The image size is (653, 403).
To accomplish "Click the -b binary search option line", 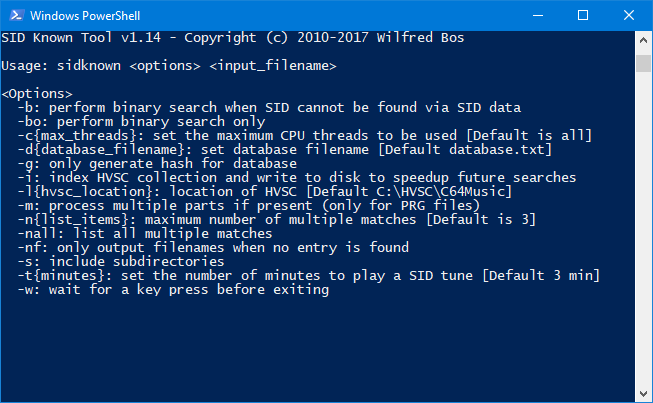I will point(269,108).
